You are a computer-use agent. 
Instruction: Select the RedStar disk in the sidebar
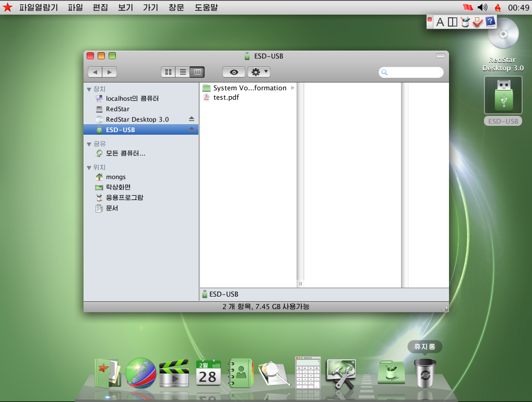pyautogui.click(x=141, y=109)
